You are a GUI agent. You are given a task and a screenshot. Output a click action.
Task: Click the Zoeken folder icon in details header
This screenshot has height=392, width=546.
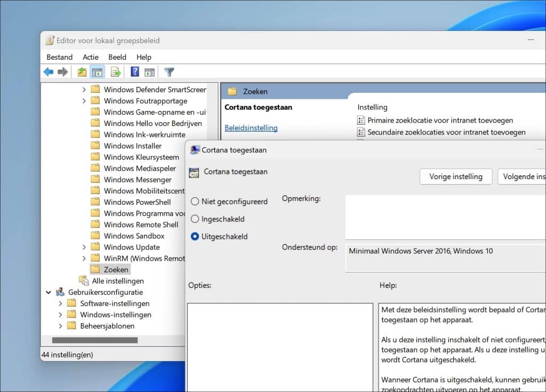(x=232, y=91)
